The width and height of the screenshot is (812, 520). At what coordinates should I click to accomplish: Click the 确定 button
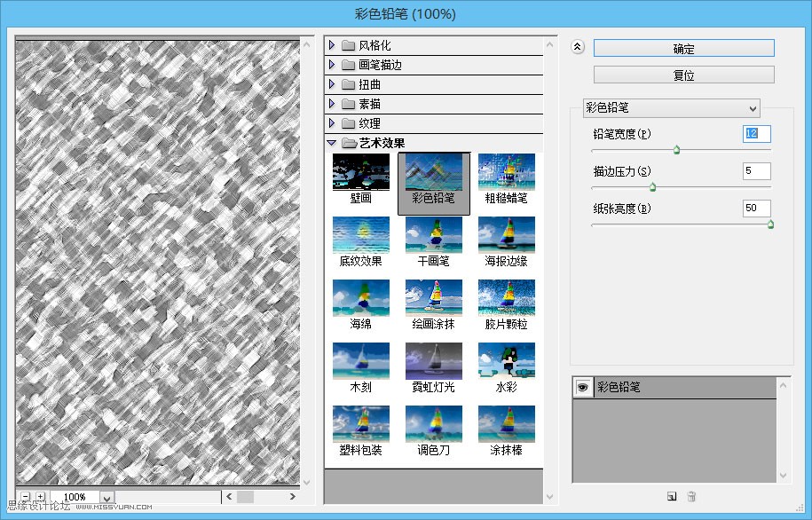point(684,48)
